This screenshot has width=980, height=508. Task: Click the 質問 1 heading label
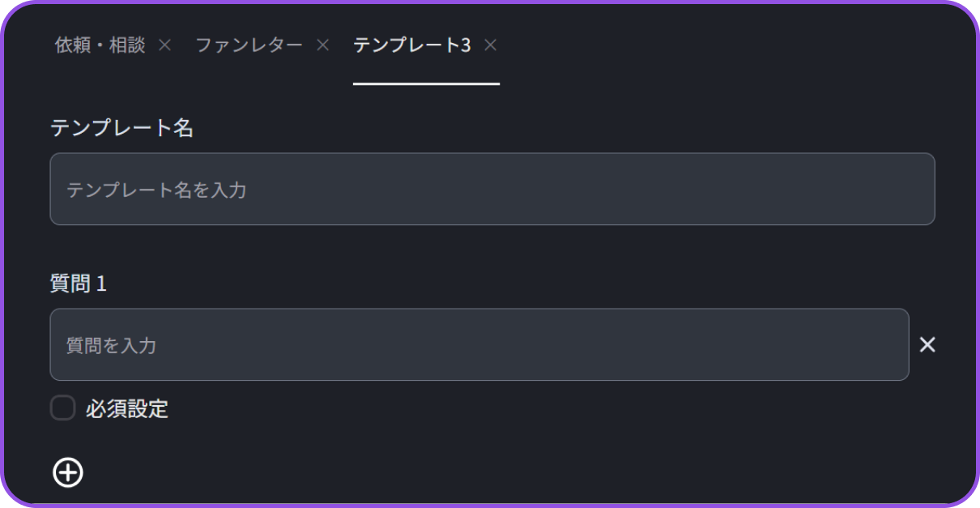pyautogui.click(x=79, y=284)
